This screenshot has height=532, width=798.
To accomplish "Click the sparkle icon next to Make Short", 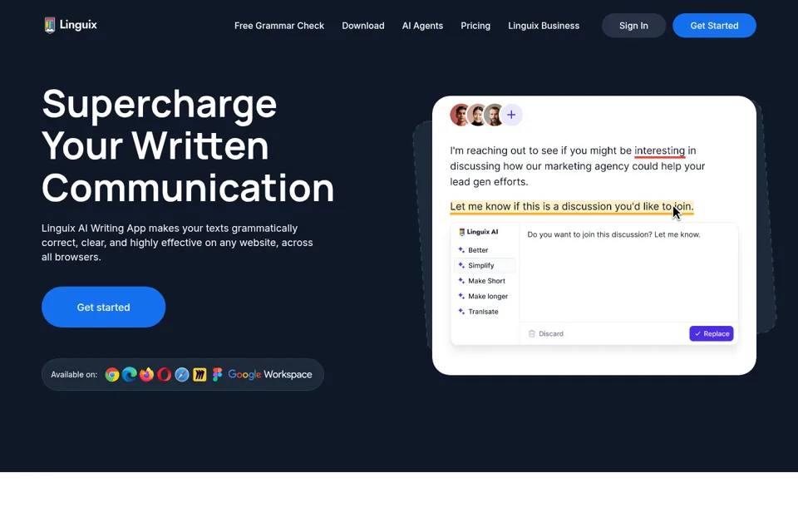I will [461, 280].
